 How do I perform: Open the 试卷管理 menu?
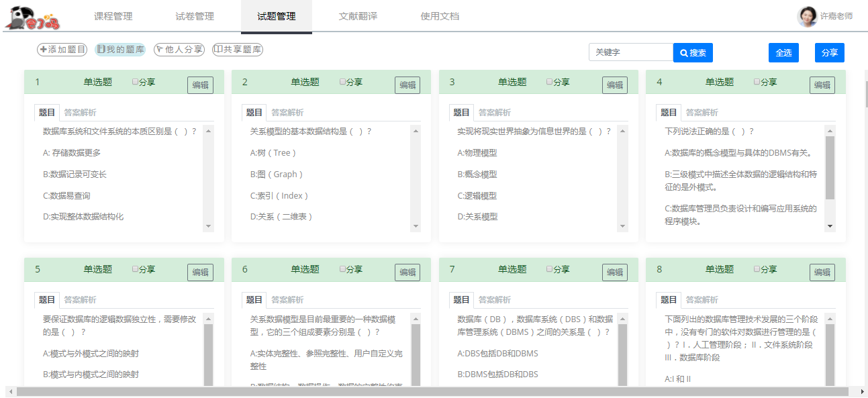pyautogui.click(x=195, y=16)
